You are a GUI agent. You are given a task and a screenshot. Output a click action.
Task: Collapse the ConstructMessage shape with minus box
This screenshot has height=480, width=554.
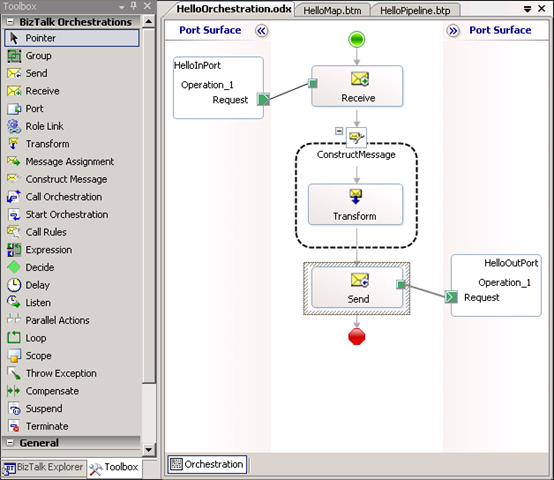(339, 131)
